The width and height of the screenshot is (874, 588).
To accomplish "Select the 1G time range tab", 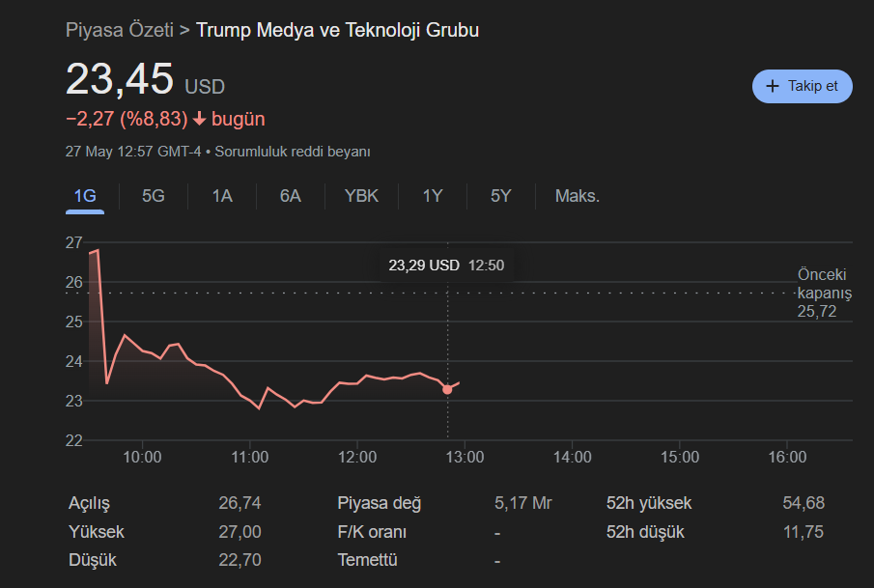I will tap(85, 196).
